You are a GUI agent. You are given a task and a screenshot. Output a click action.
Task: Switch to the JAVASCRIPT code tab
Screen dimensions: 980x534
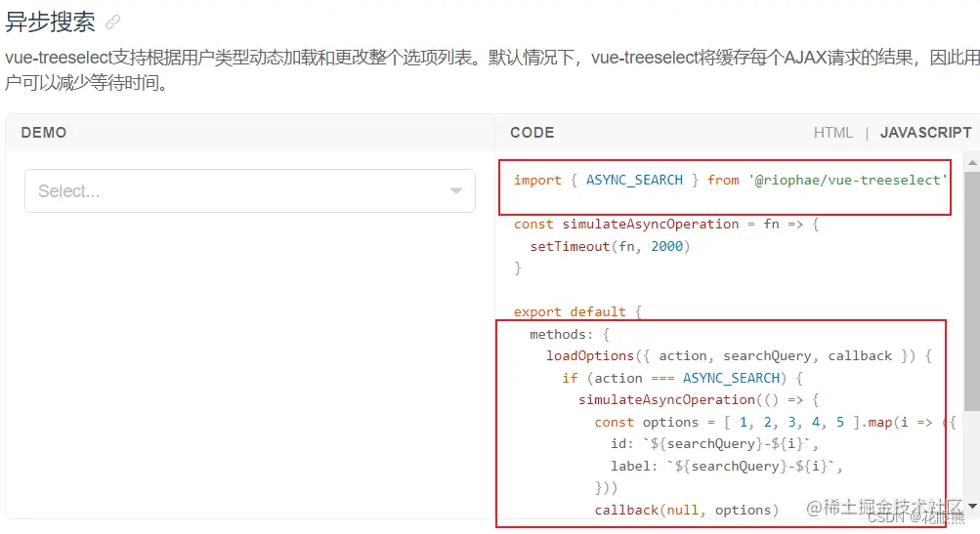pos(925,133)
